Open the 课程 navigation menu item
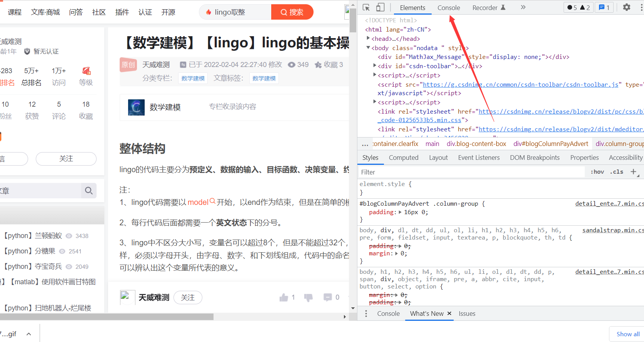644x342 pixels. [15, 12]
